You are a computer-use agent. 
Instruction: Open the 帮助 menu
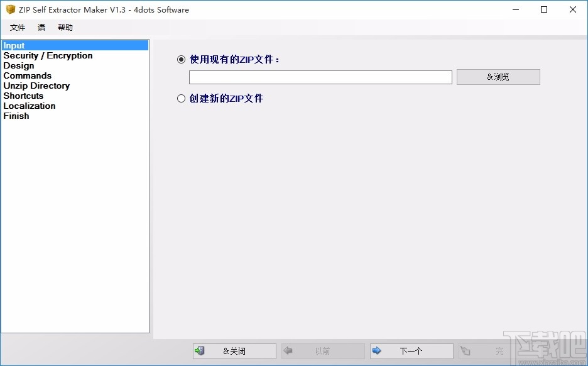(65, 27)
